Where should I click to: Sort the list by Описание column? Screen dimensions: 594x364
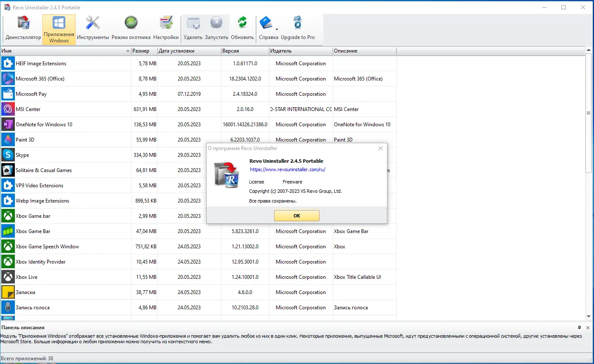click(364, 51)
